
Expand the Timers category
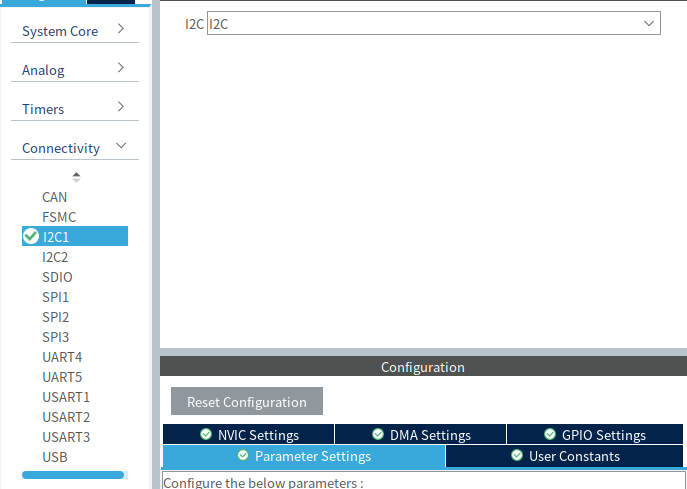[x=75, y=109]
